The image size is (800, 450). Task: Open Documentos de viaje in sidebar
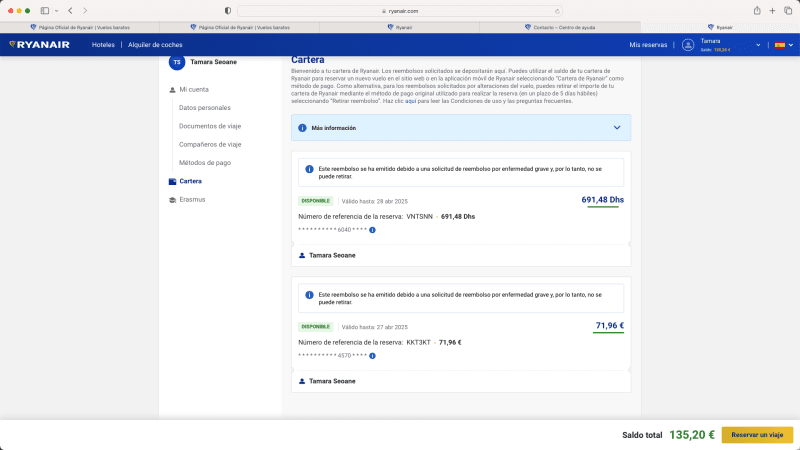click(x=210, y=127)
